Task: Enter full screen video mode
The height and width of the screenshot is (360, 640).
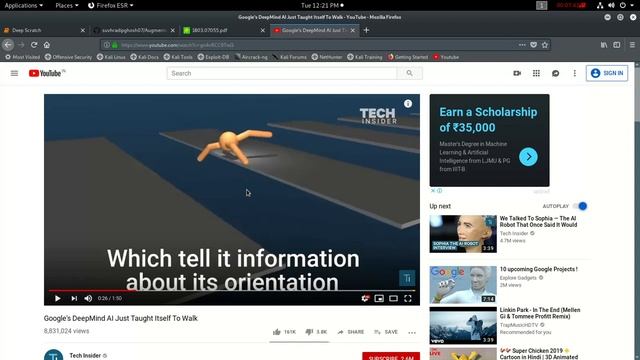Action: [x=408, y=298]
